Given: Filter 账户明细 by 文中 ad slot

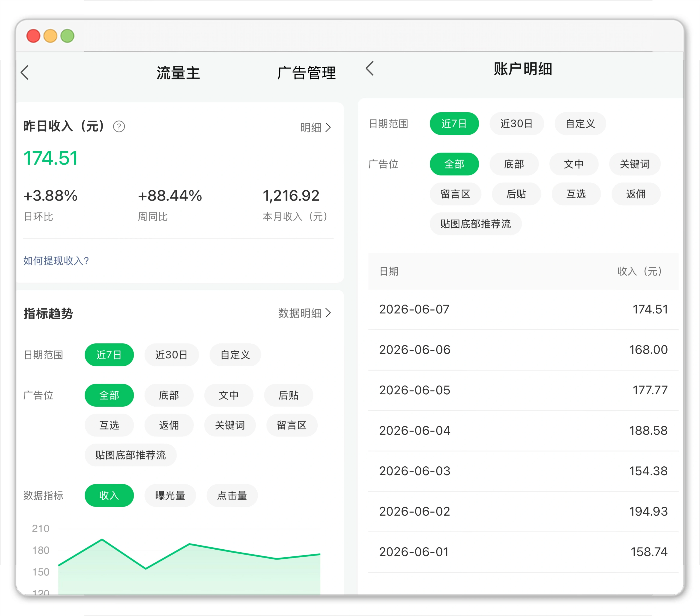Looking at the screenshot, I should pos(574,164).
